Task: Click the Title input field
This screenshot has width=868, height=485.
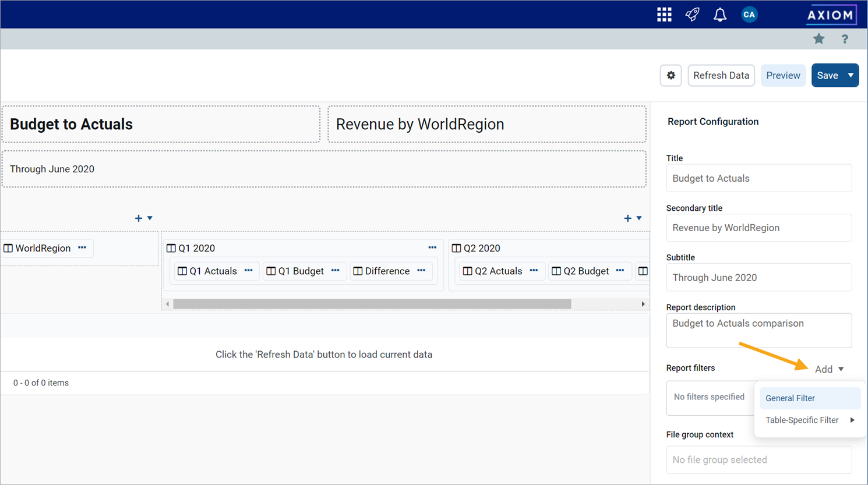Action: point(758,178)
